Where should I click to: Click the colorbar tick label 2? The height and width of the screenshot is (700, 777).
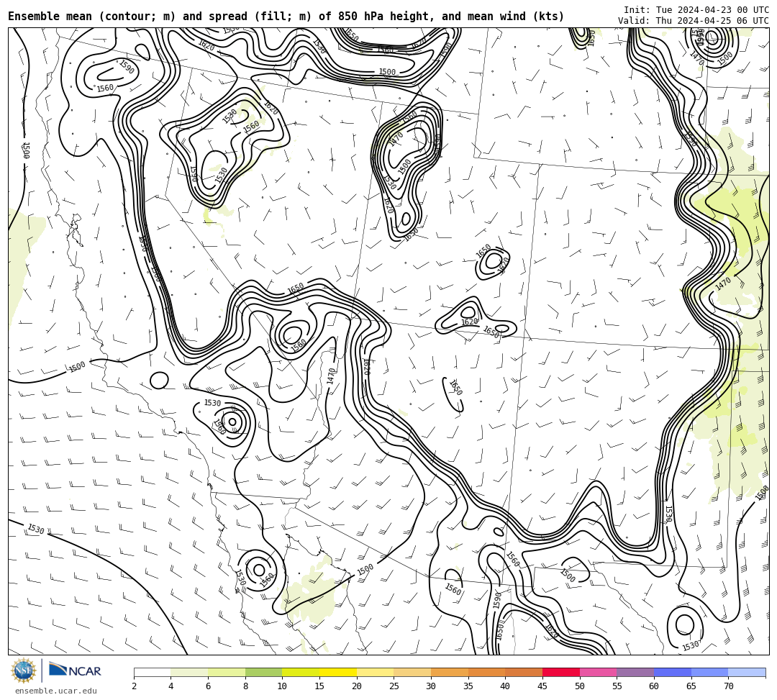[134, 686]
